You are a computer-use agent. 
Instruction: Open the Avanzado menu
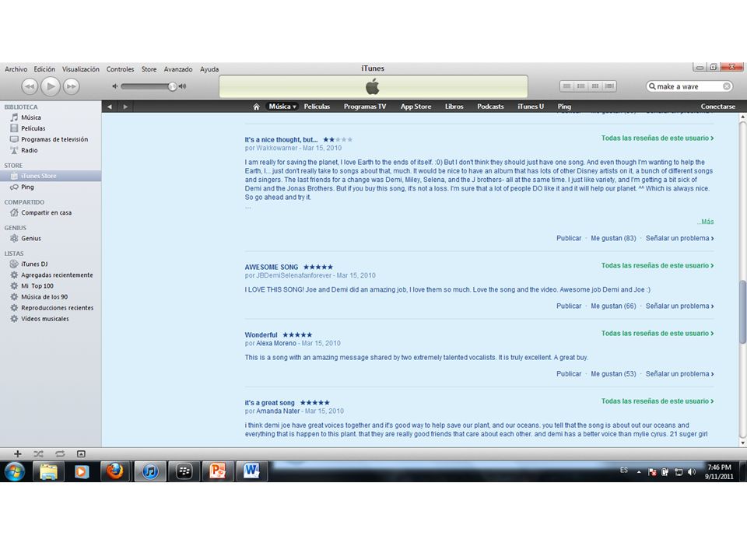(x=178, y=69)
